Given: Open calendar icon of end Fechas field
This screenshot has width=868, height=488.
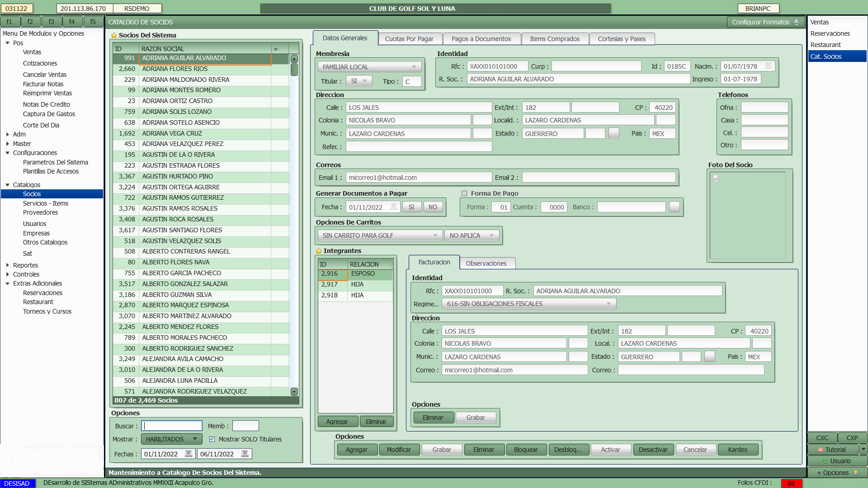Looking at the screenshot, I should click(x=245, y=454).
